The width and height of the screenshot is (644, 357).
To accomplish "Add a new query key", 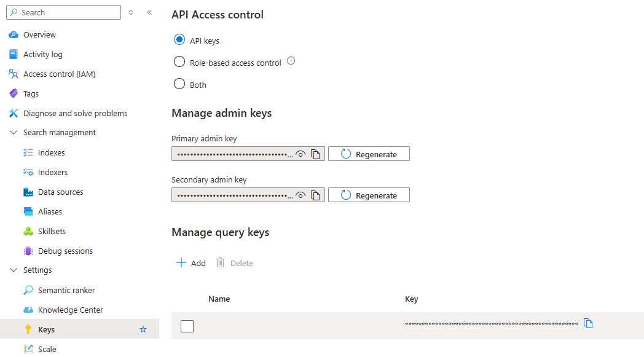I will click(191, 263).
